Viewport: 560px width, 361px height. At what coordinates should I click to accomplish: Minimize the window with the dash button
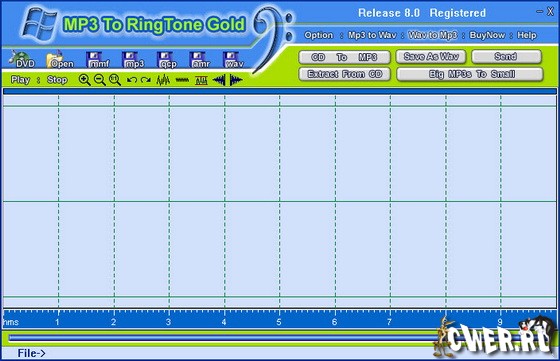tap(539, 12)
